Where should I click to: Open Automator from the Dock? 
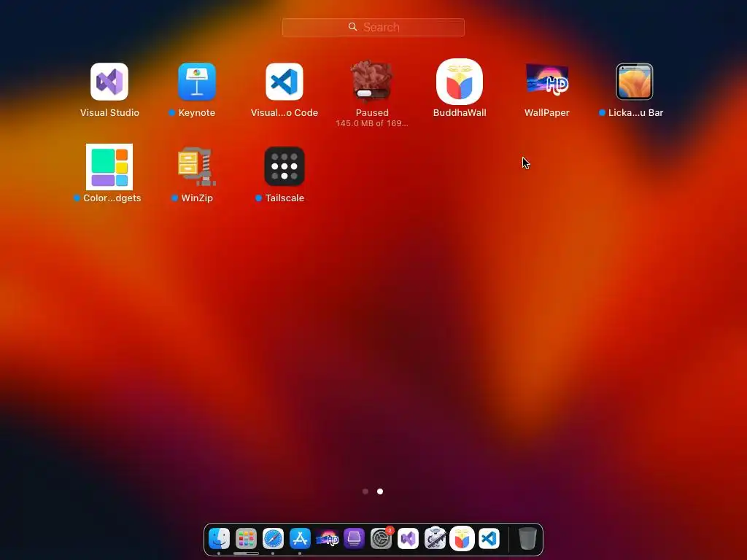435,539
